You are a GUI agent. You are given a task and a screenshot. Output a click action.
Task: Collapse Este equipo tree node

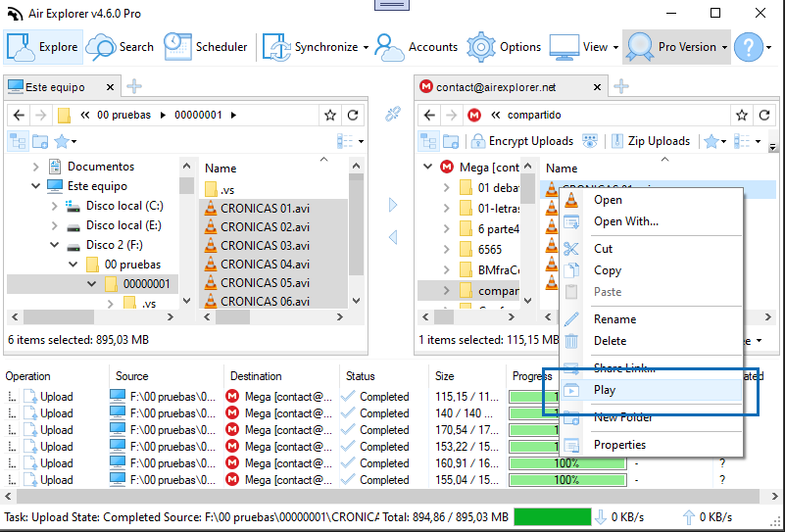point(35,186)
